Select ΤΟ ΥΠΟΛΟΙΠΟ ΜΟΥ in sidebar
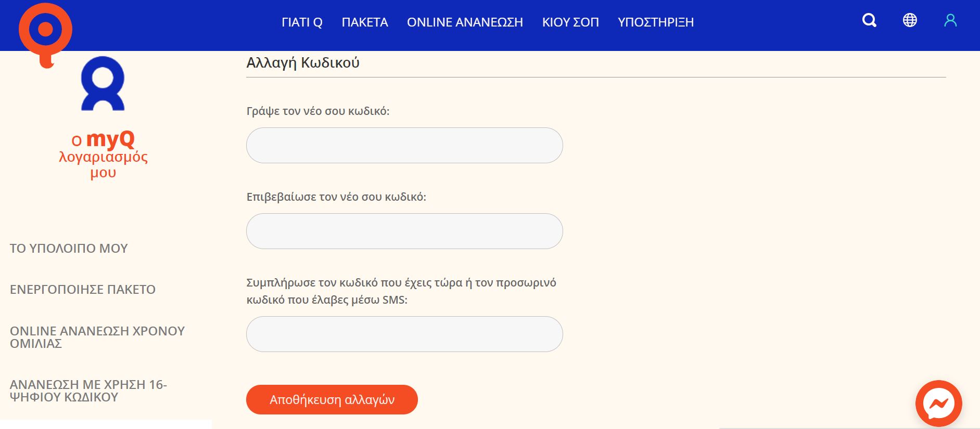Image resolution: width=980 pixels, height=429 pixels. pyautogui.click(x=69, y=248)
